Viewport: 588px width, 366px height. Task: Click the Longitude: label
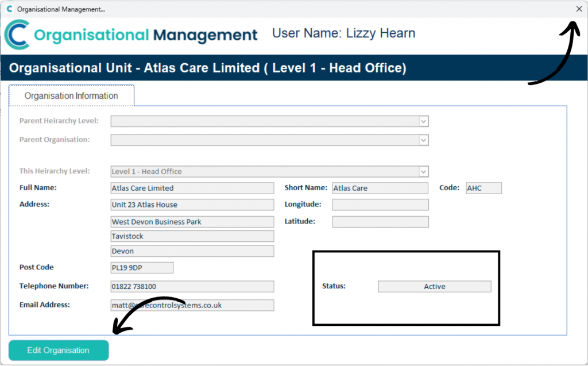[303, 204]
